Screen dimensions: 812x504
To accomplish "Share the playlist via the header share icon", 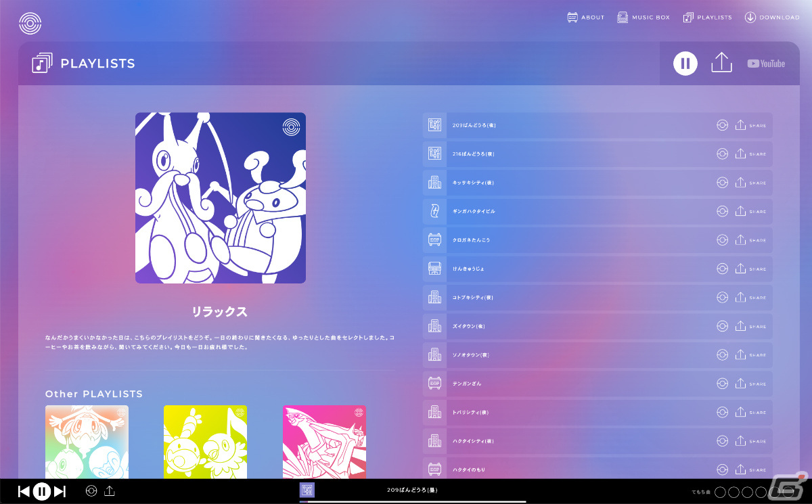I will (x=722, y=63).
